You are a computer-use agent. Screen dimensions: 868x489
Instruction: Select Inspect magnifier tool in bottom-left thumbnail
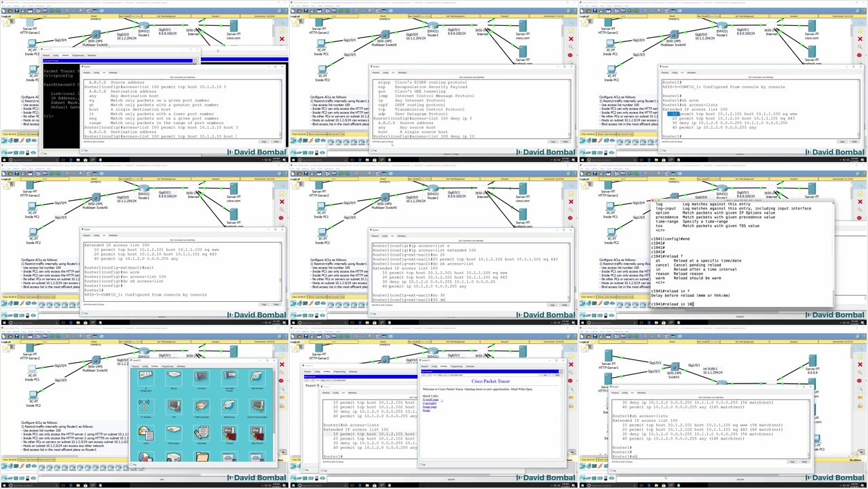pos(282,372)
